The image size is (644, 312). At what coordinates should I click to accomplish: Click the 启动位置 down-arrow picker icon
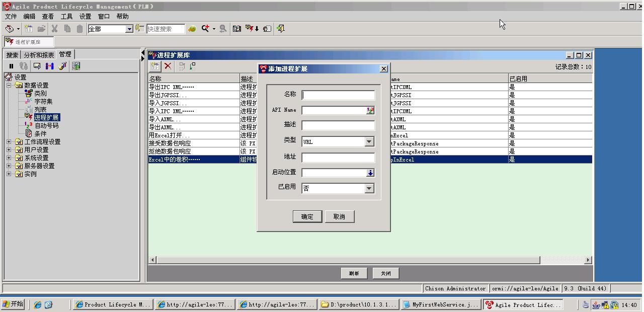[370, 173]
